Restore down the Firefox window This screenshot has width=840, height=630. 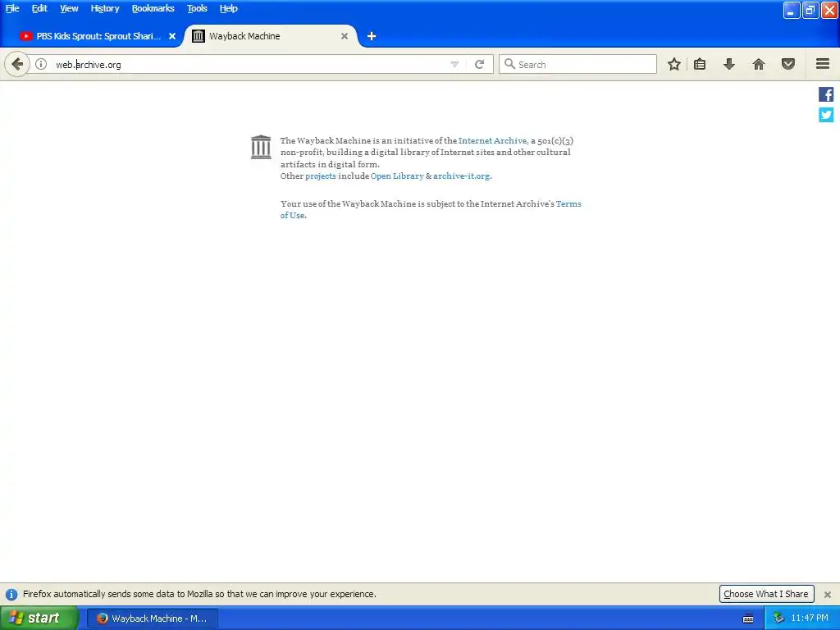click(x=810, y=10)
